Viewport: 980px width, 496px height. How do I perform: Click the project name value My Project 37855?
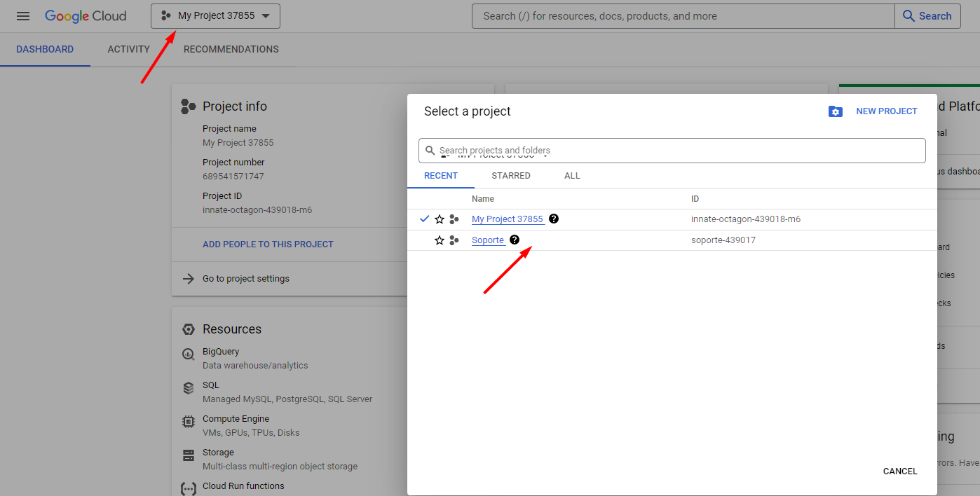click(238, 143)
